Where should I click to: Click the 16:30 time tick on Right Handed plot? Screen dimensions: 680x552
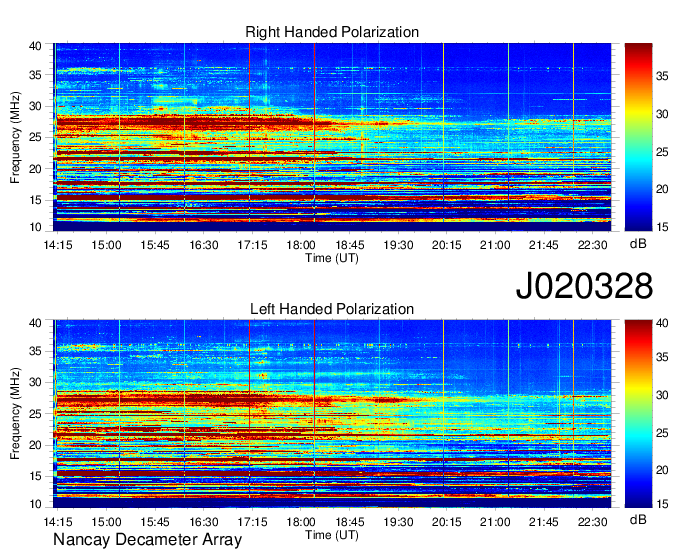click(203, 245)
